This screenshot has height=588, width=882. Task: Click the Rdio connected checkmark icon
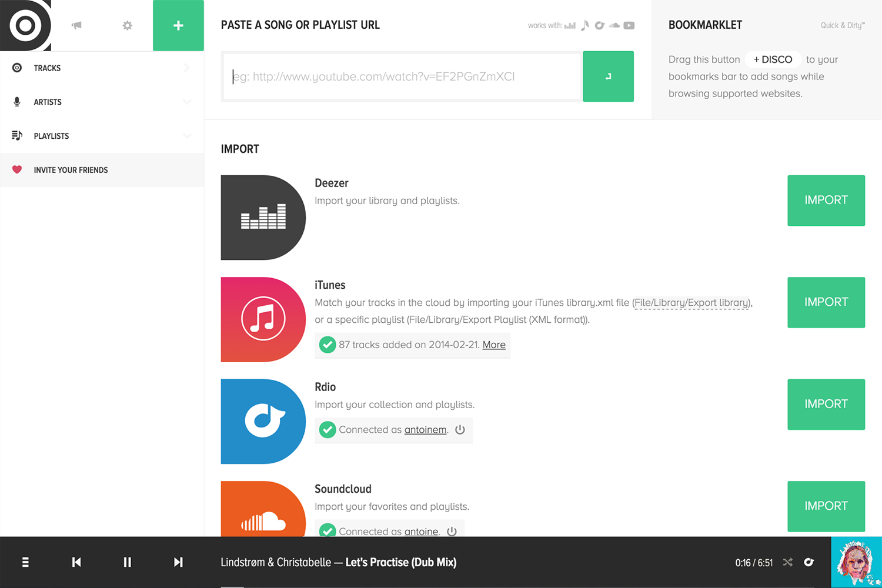coord(328,430)
